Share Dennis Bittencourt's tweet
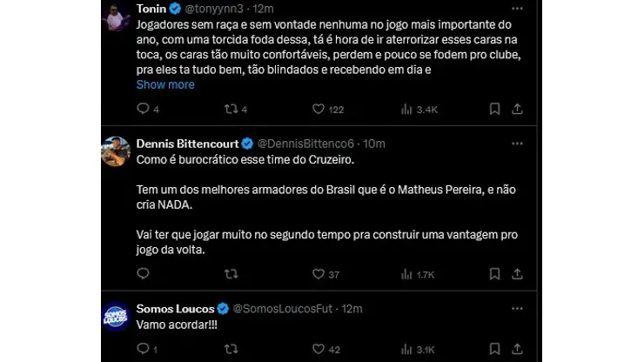This screenshot has height=362, width=644. (517, 274)
